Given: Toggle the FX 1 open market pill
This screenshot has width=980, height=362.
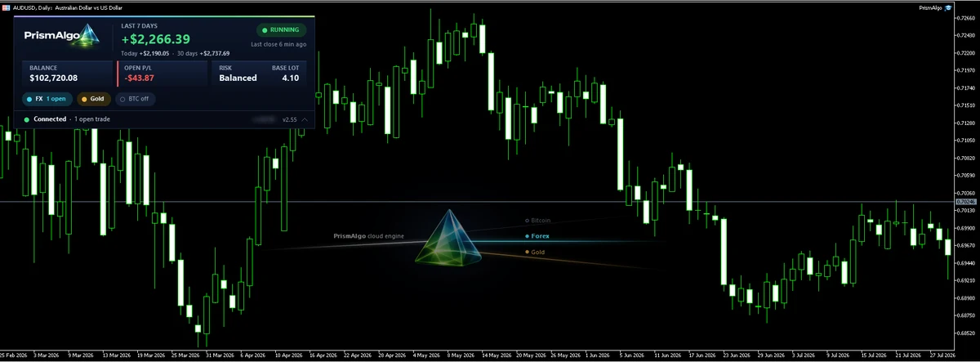Looking at the screenshot, I should pos(48,99).
